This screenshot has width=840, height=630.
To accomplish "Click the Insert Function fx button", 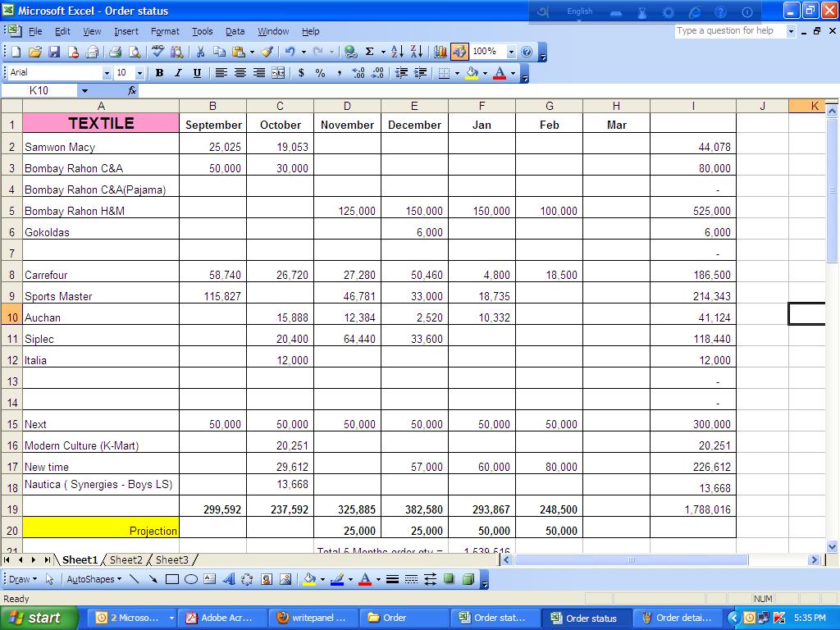I will click(x=132, y=90).
